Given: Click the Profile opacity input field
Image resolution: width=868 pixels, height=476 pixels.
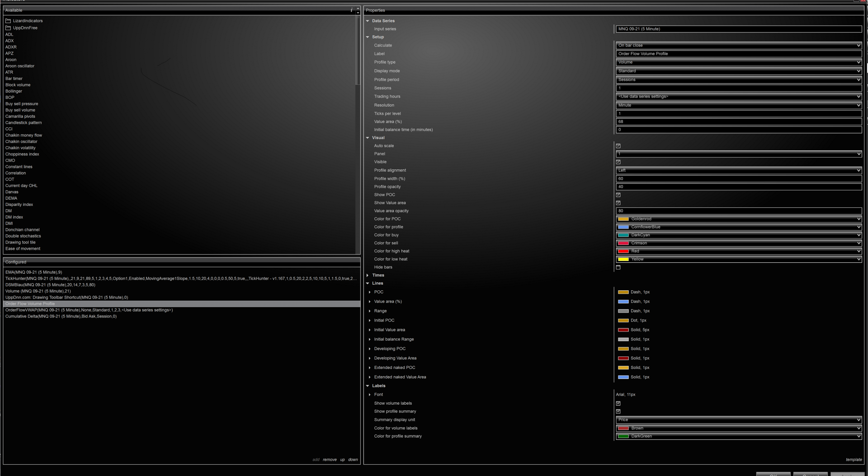Looking at the screenshot, I should coord(739,187).
